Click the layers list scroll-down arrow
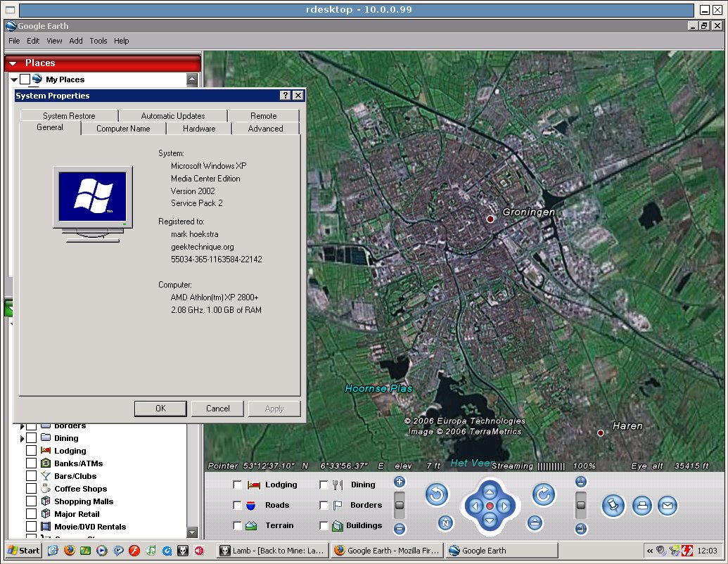 click(x=192, y=532)
